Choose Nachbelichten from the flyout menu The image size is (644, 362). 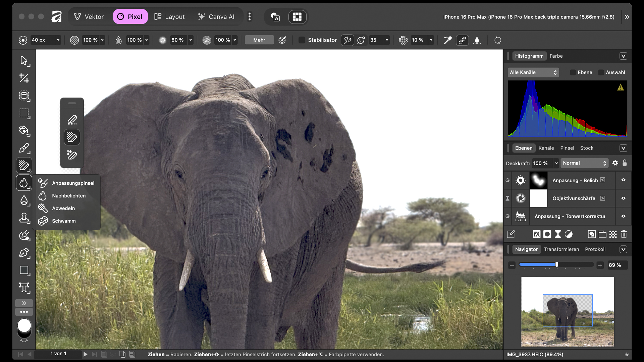[68, 196]
